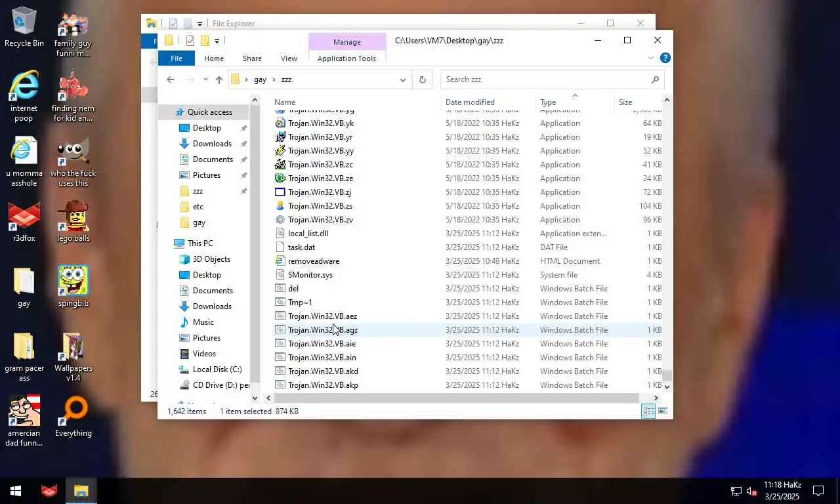
Task: Click the muted volume tray icon
Action: pyautogui.click(x=752, y=491)
